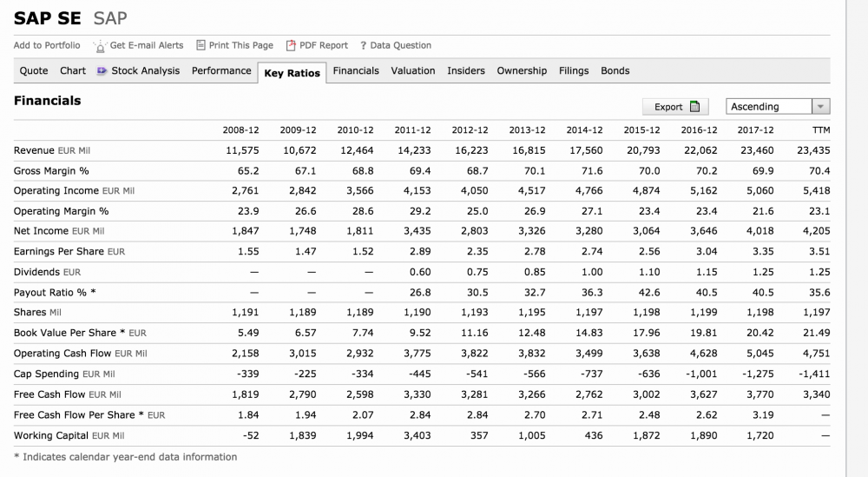Click the arrow on the Ascending combo box

820,107
